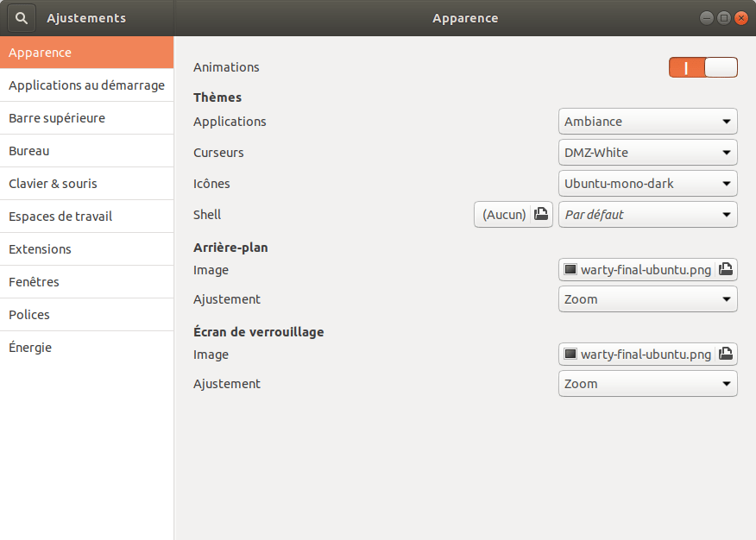The height and width of the screenshot is (540, 756).
Task: Click file icon in Arrière-plan Image field
Action: [x=726, y=270]
